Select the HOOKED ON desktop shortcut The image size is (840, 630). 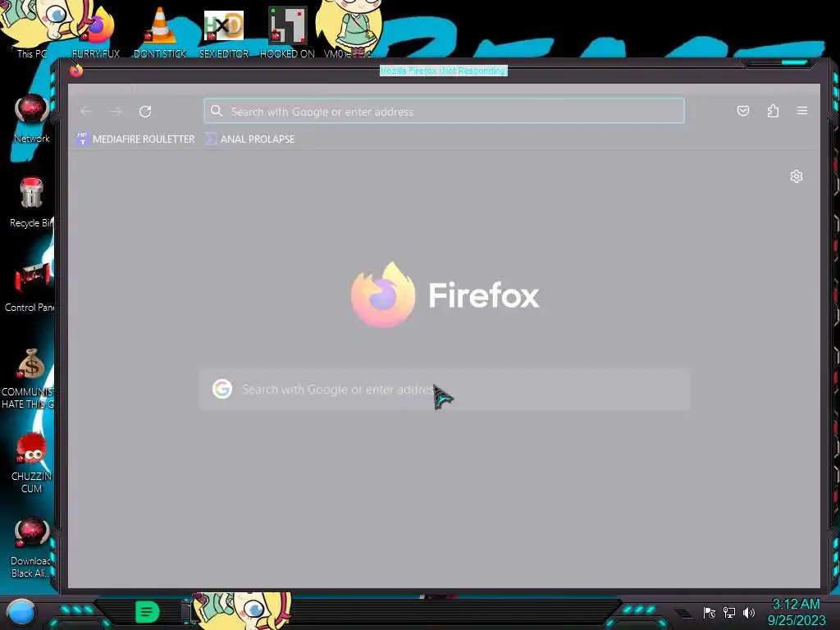click(x=287, y=32)
